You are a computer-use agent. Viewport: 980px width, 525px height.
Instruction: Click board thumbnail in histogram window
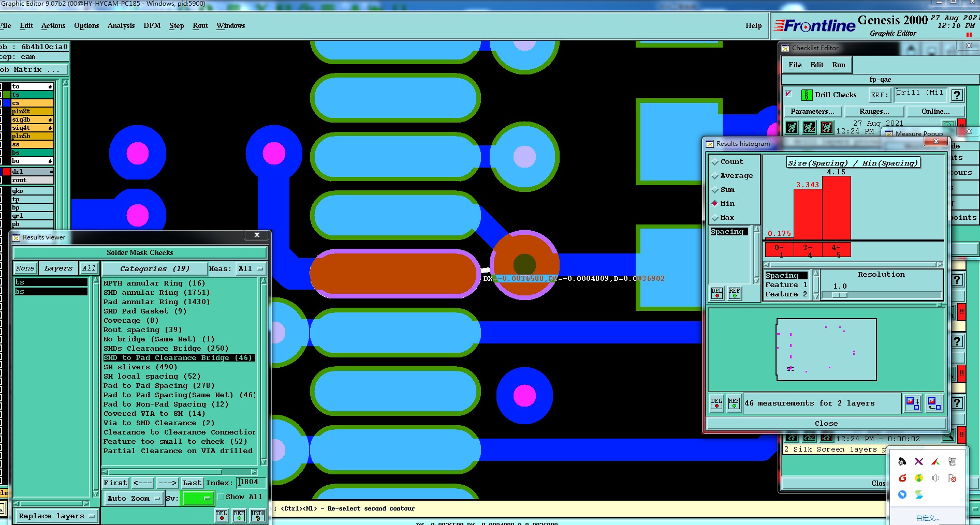(x=826, y=350)
